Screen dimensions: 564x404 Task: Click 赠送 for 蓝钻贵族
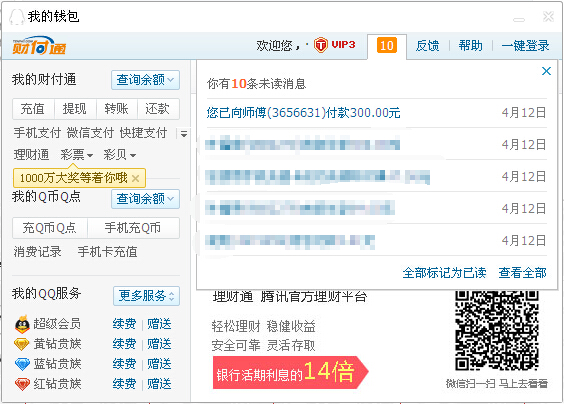tap(159, 364)
